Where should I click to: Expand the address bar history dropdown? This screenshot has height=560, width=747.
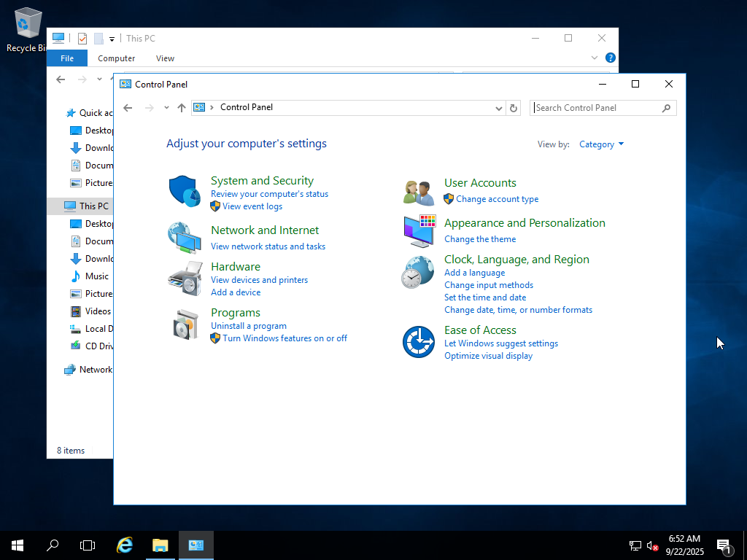(499, 108)
